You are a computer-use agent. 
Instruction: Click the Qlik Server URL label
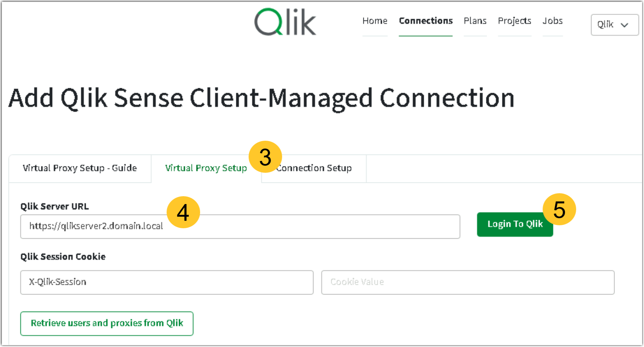click(x=55, y=206)
